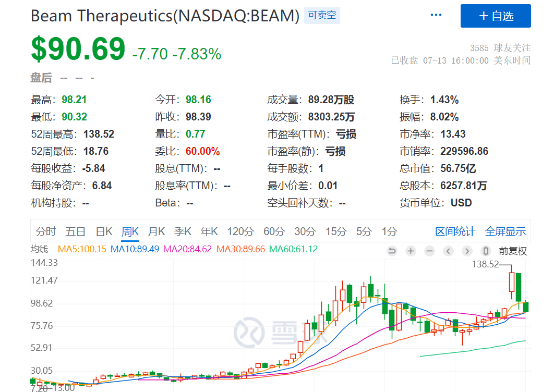Toggle the candlestick style icon
This screenshot has height=392, width=554.
click(486, 251)
